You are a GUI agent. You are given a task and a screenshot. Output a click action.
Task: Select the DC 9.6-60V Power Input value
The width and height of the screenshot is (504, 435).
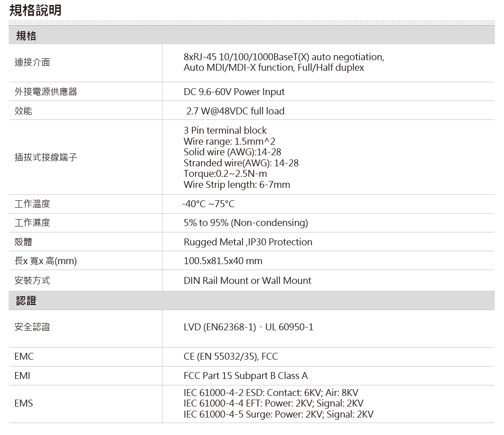[234, 92]
